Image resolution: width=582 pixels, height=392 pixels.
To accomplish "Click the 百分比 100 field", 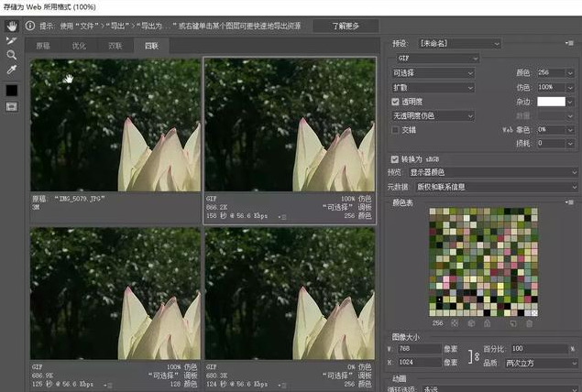I will click(539, 349).
